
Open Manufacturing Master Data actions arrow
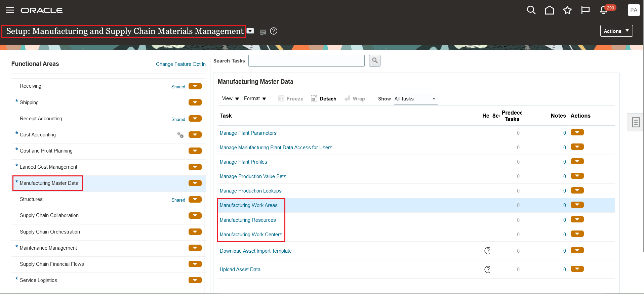pyautogui.click(x=195, y=183)
